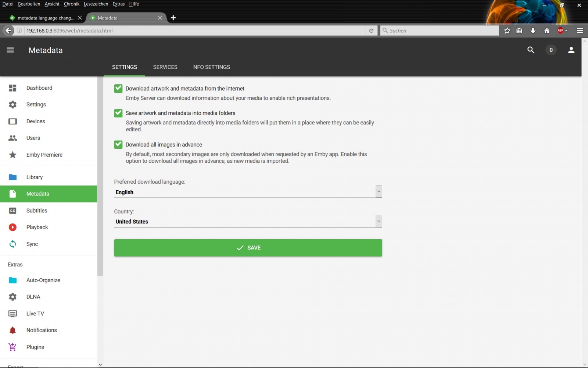Click the URL address bar
The width and height of the screenshot is (588, 368).
[195, 31]
